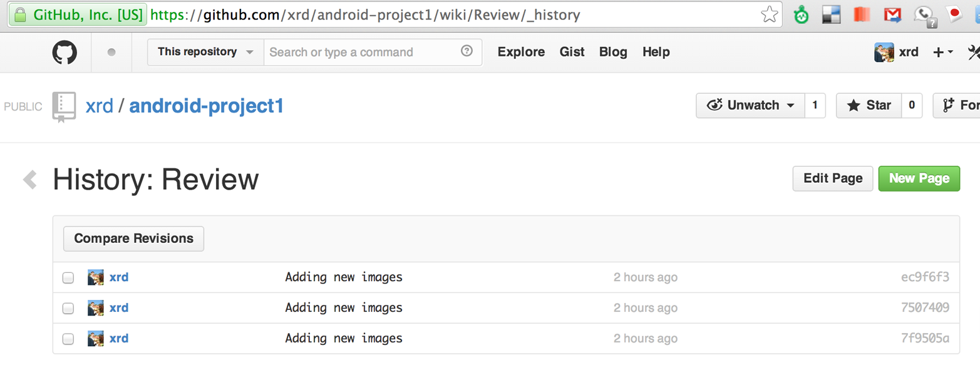Open the Explore menu item

tap(521, 52)
